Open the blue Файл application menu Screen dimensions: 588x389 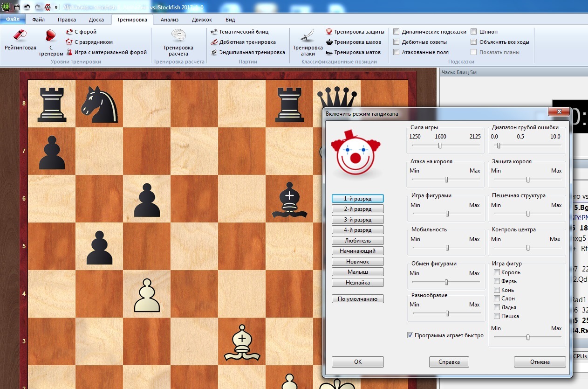click(13, 20)
